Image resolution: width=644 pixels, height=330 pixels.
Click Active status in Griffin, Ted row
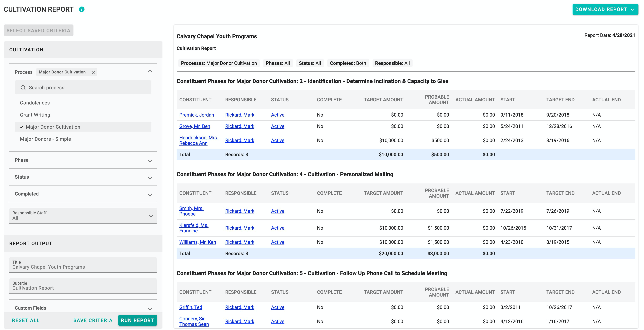tap(278, 307)
